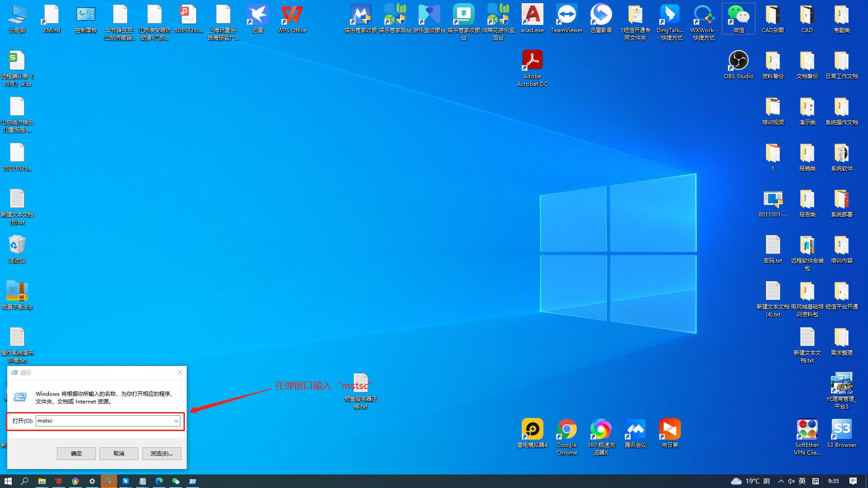
Task: Select the 预售服务器迁移.txt file icon
Action: [x=361, y=391]
